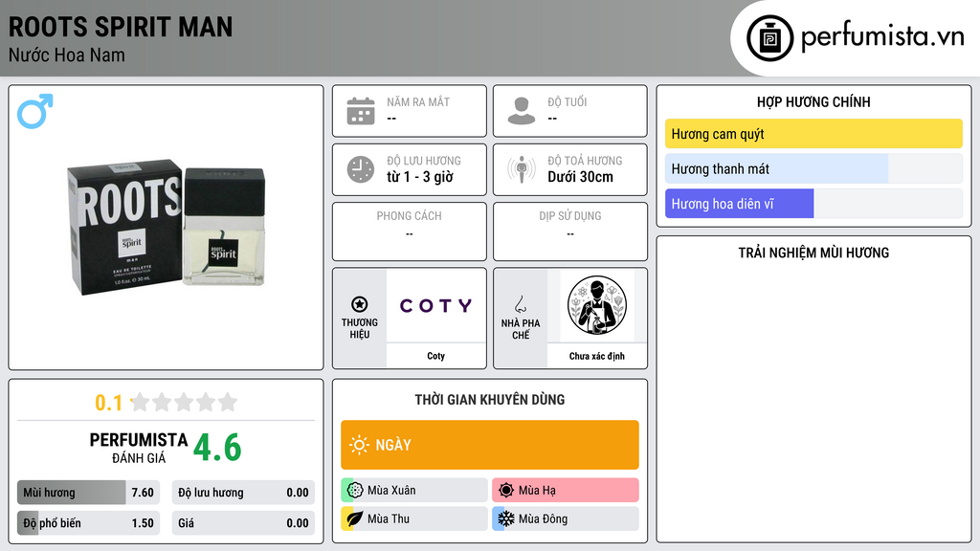Click the Phong cách card
Viewport: 980px width, 551px height.
coord(410,231)
